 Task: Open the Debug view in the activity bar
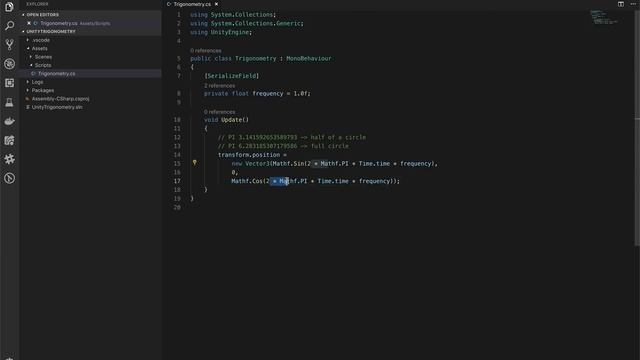[9, 64]
